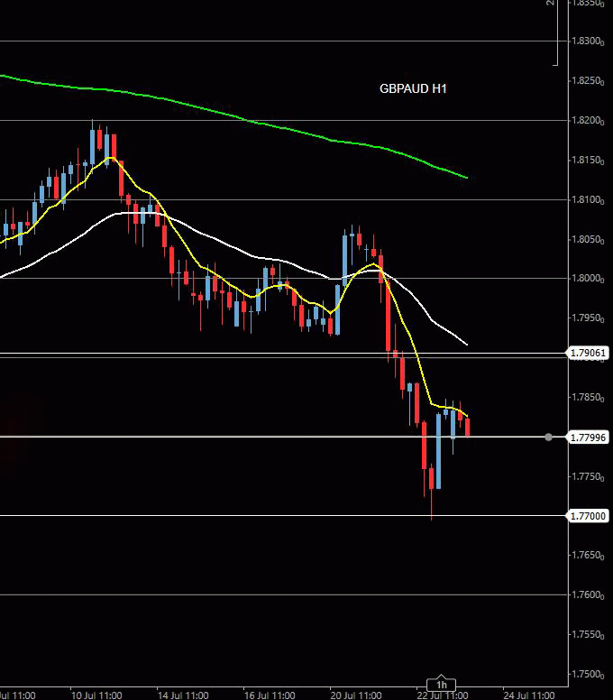Click the 1h timeframe marker on time axis

[x=441, y=685]
